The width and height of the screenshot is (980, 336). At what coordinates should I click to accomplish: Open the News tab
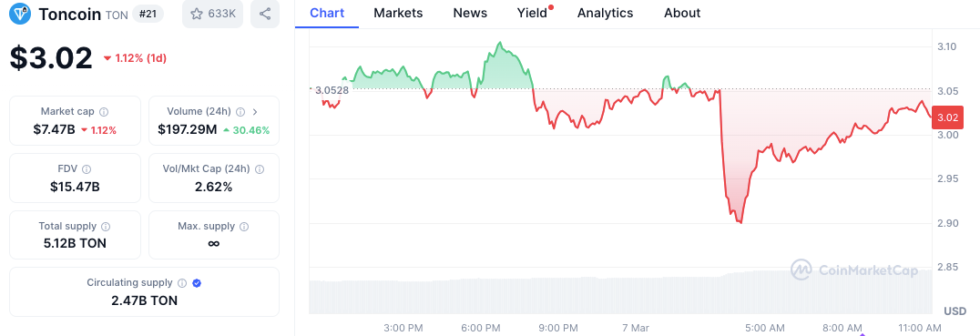(470, 13)
